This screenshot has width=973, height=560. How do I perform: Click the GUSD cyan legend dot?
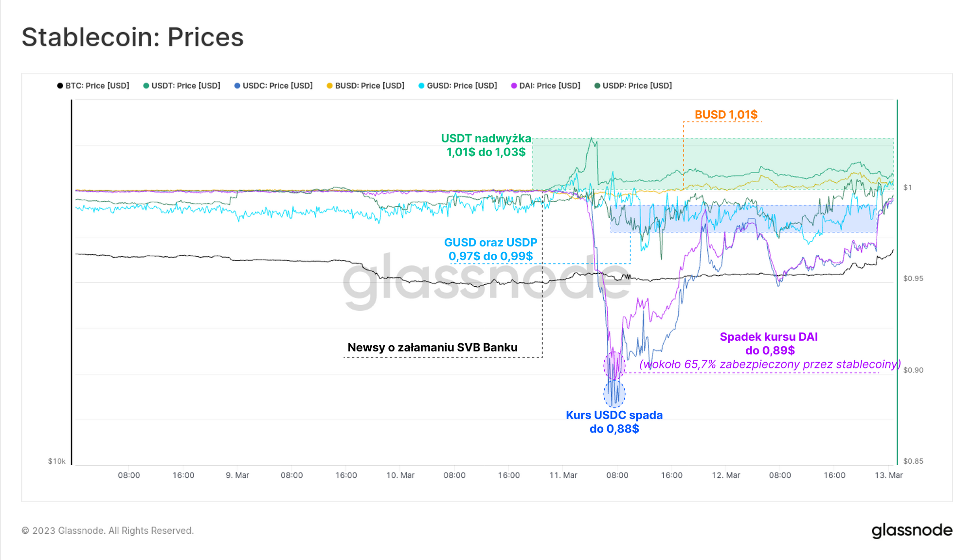click(421, 86)
